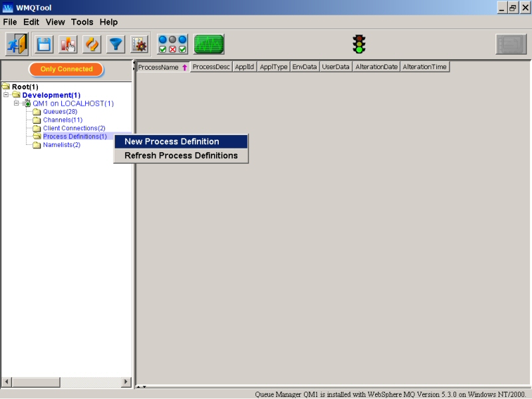532x399 pixels.
Task: Click the Root folder icon
Action: pos(6,86)
